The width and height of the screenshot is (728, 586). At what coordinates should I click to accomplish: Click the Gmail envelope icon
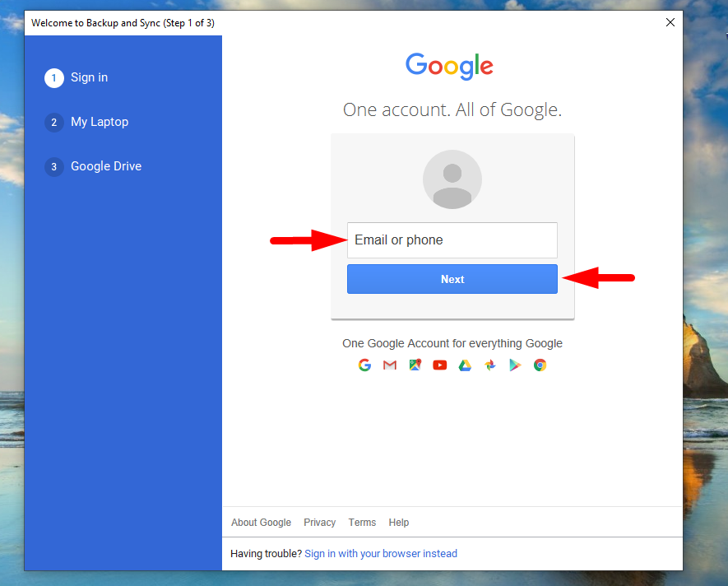390,365
